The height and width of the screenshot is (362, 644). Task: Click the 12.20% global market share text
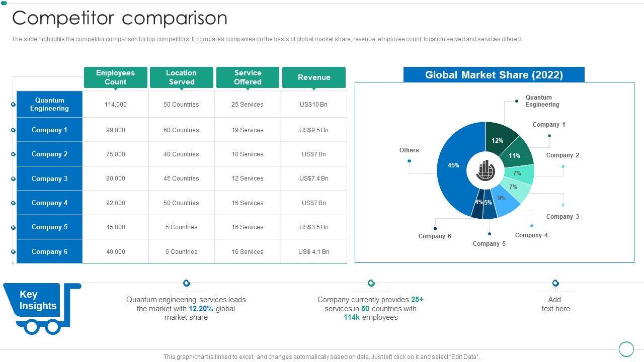[x=201, y=309]
